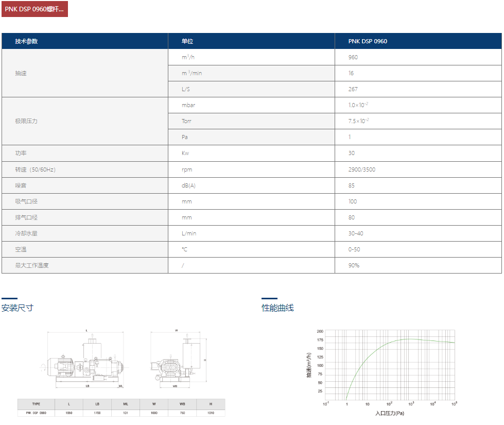Viewport: 504px width, 425px height.
Task: Click the performance curve chart
Action: pos(390,365)
